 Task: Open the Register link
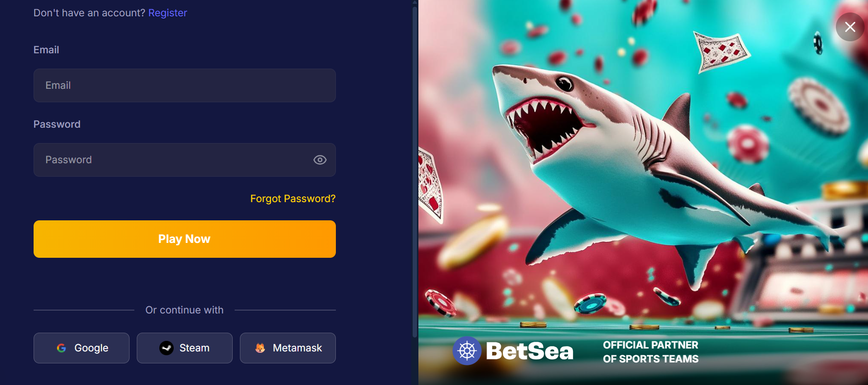tap(167, 13)
